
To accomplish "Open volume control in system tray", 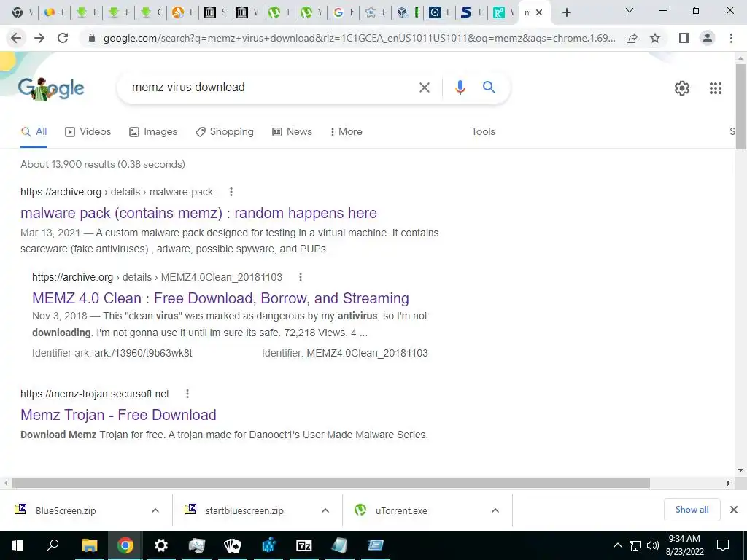I will (x=653, y=545).
